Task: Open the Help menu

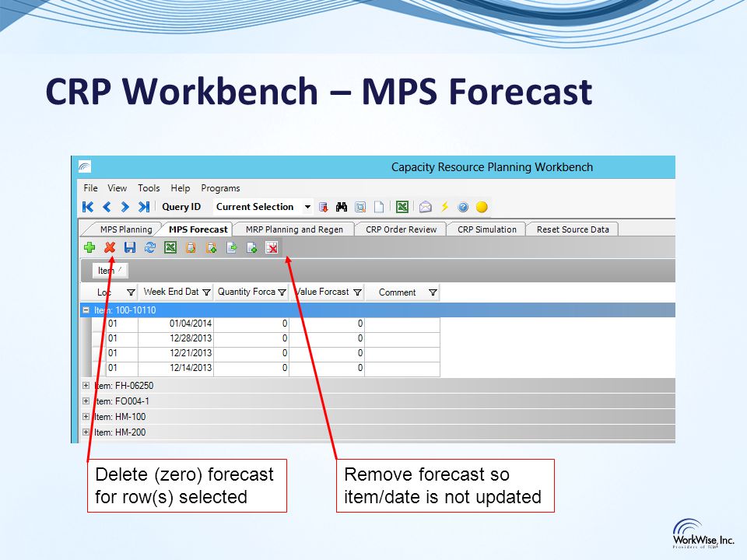Action: coord(181,188)
